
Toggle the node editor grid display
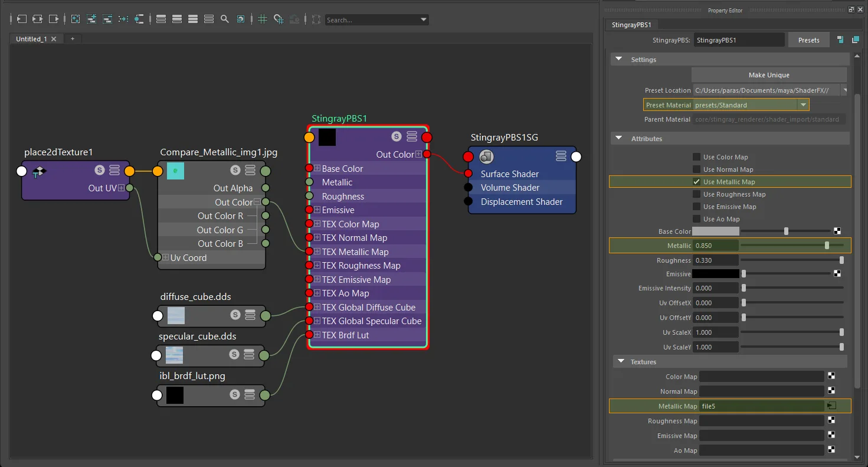pyautogui.click(x=263, y=19)
